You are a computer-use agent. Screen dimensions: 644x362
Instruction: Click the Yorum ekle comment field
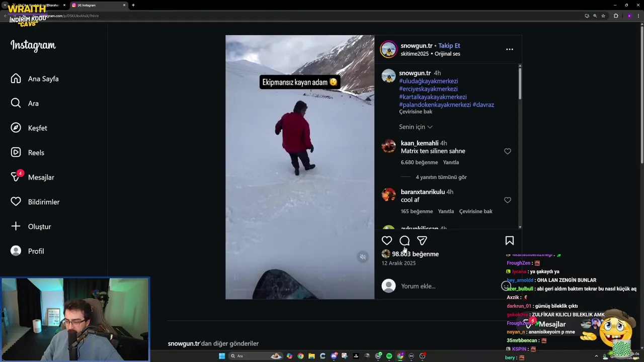pos(448,286)
